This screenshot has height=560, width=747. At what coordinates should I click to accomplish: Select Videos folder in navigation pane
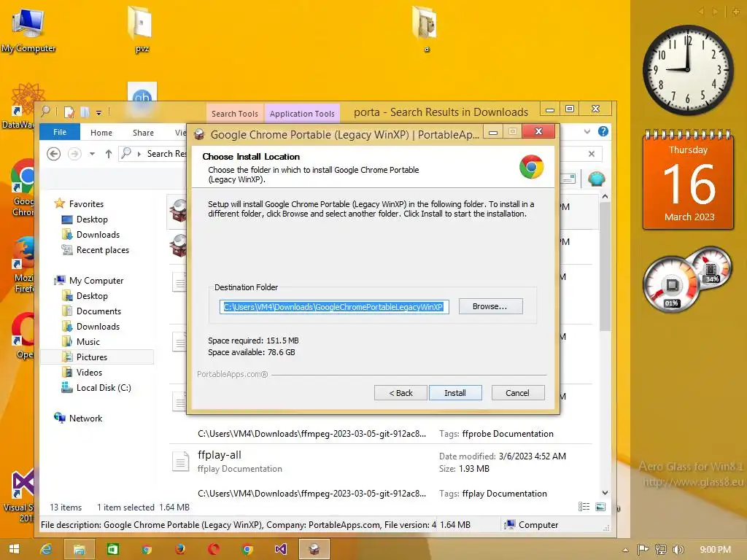tap(89, 372)
